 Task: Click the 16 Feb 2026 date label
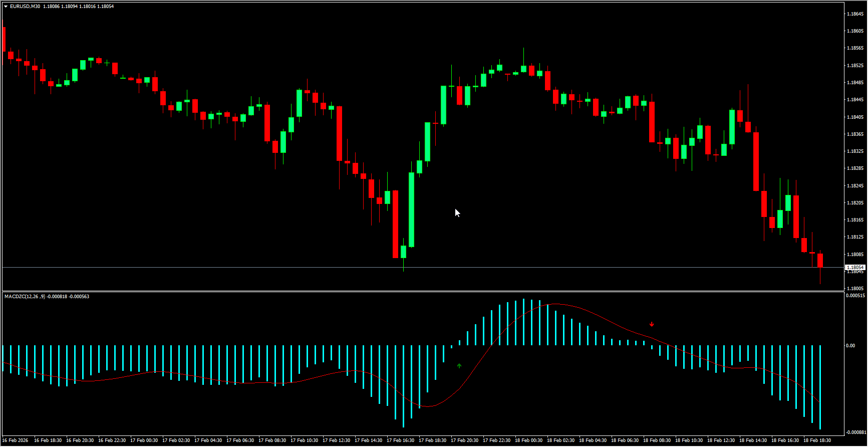pos(16,440)
